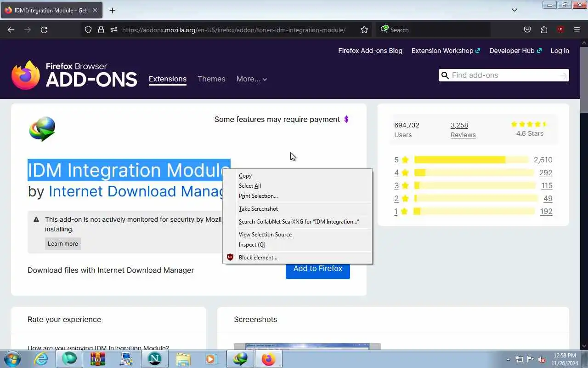The width and height of the screenshot is (588, 368).
Task: Click the IDM add-on globe icon
Action: coord(42,129)
